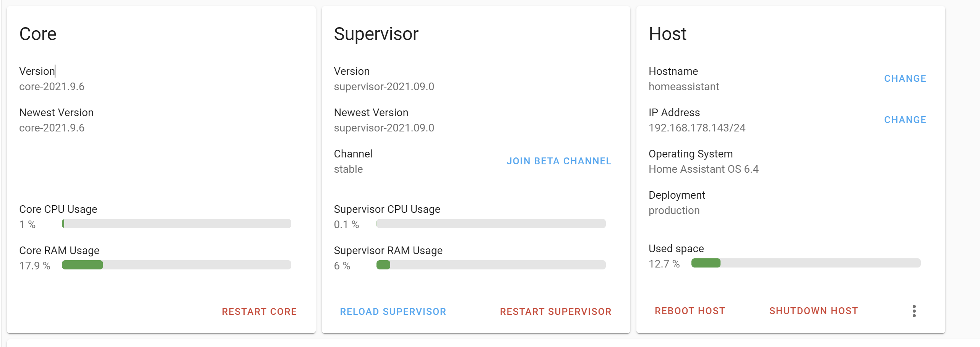Screen dimensions: 980x347
Task: Change the host IP address
Action: point(905,120)
